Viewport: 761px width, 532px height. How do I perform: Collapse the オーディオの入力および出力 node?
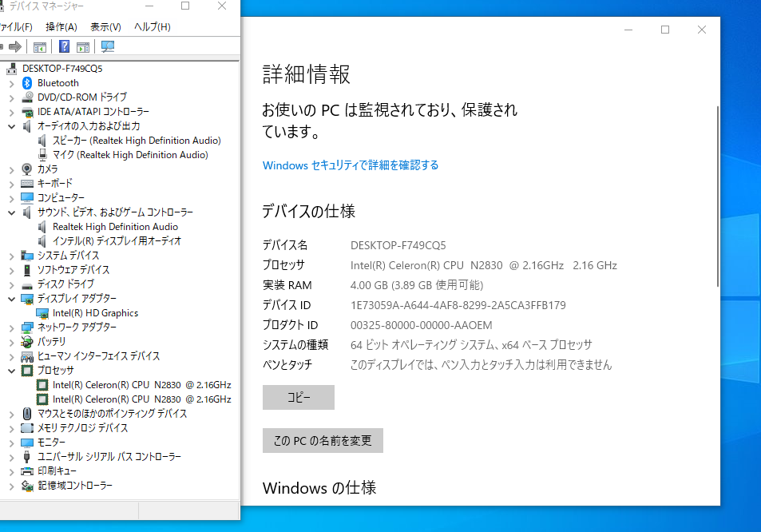(x=12, y=127)
